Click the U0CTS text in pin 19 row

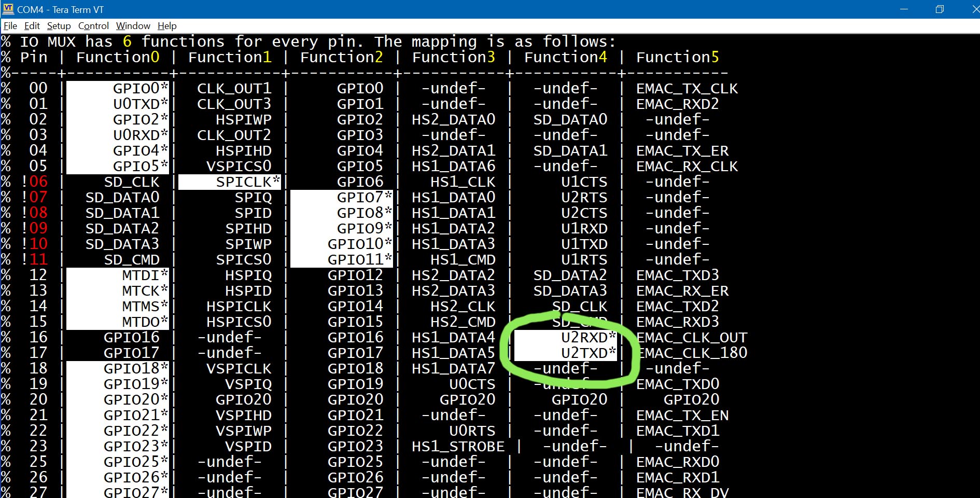[x=472, y=384]
